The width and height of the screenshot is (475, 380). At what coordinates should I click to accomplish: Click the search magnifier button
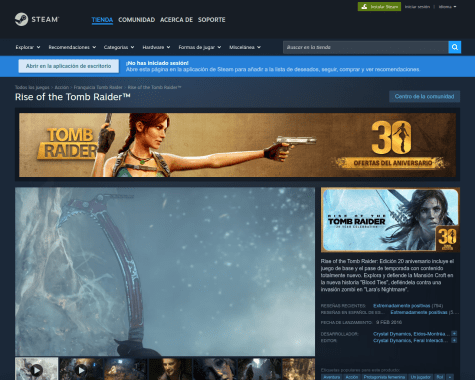[x=455, y=47]
